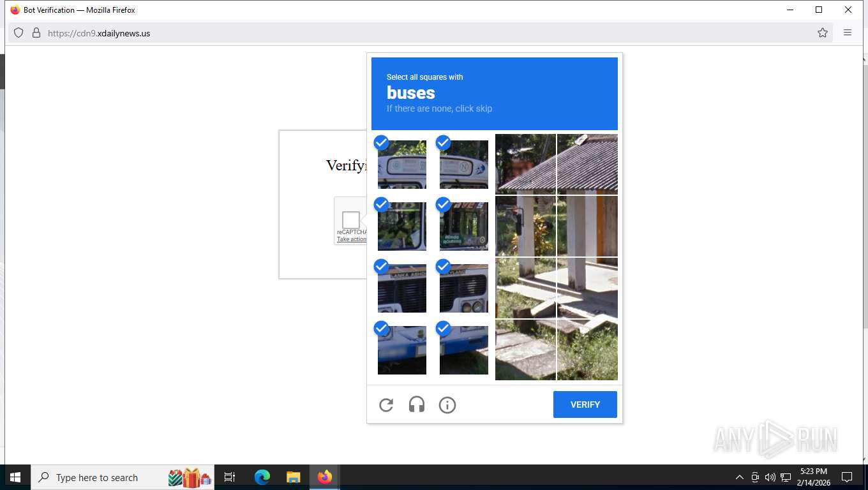Click the Firefox logo in the title bar

coord(15,10)
